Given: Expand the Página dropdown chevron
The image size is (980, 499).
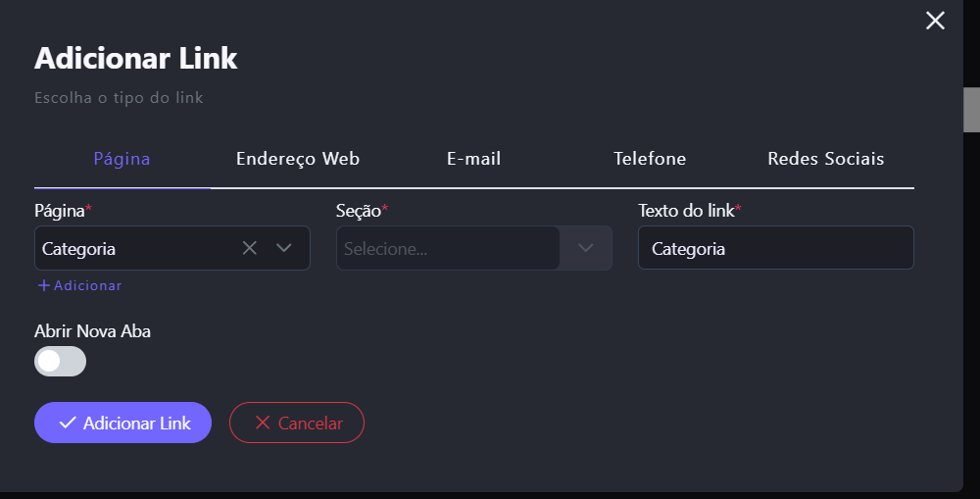Looking at the screenshot, I should point(284,248).
